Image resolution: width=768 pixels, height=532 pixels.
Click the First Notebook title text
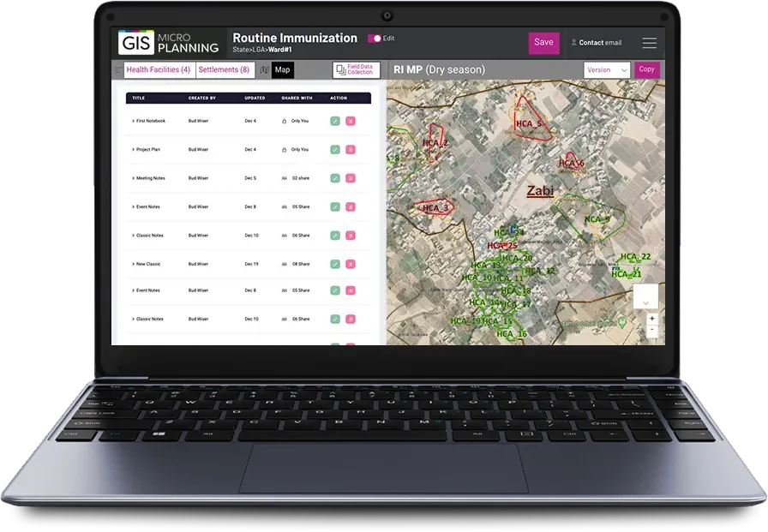click(150, 121)
